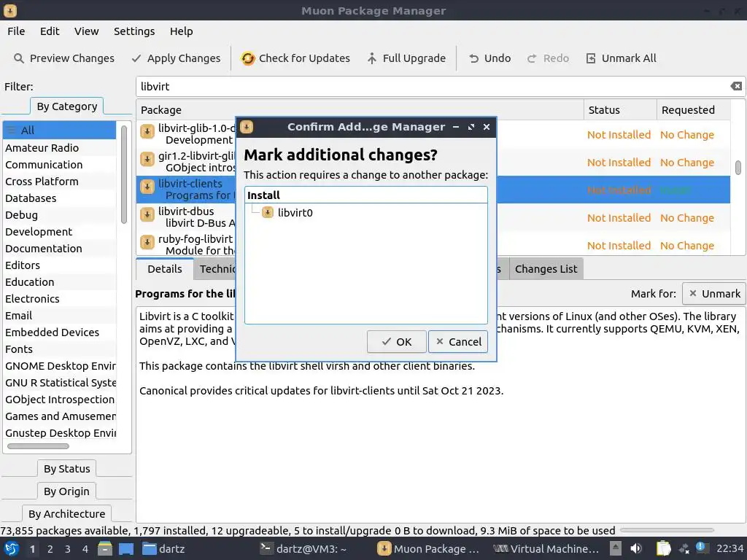Select the Cross Platform category
The height and width of the screenshot is (560, 747).
(x=59, y=182)
